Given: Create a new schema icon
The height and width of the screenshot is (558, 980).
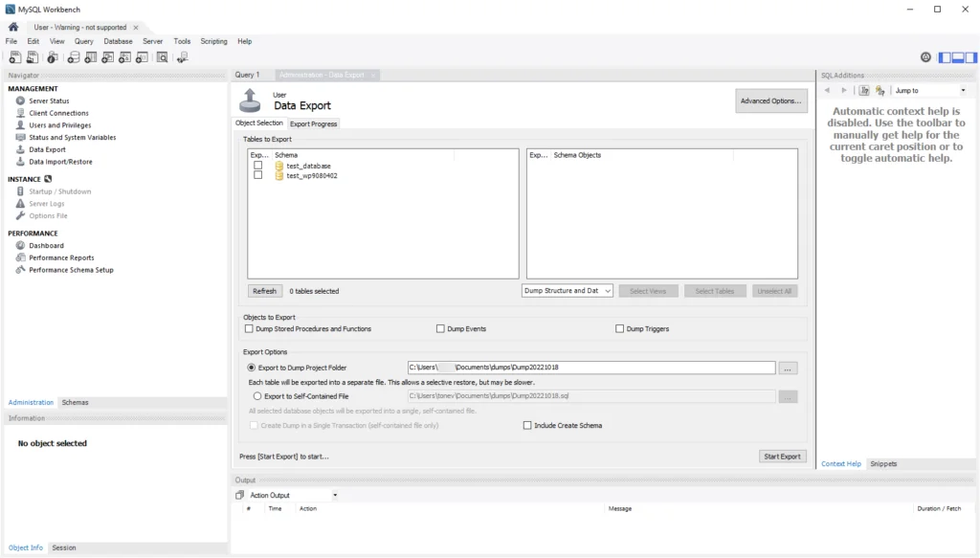Looking at the screenshot, I should (73, 57).
